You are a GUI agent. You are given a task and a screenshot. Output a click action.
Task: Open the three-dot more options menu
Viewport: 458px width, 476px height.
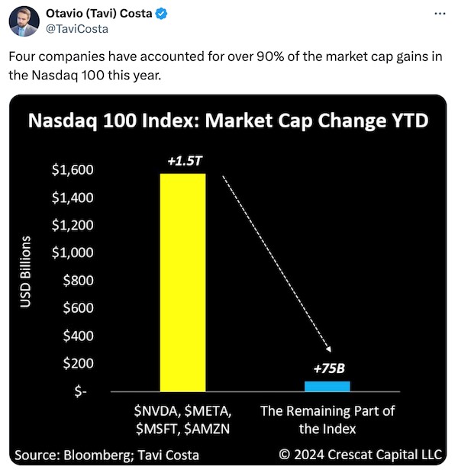(x=440, y=14)
